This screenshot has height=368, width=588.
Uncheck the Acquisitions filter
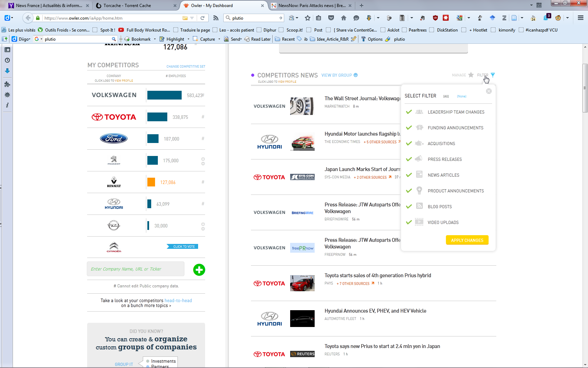click(x=409, y=143)
